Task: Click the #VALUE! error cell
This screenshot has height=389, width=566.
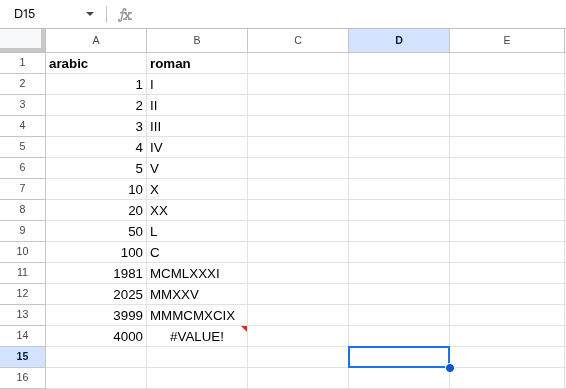Action: (197, 336)
